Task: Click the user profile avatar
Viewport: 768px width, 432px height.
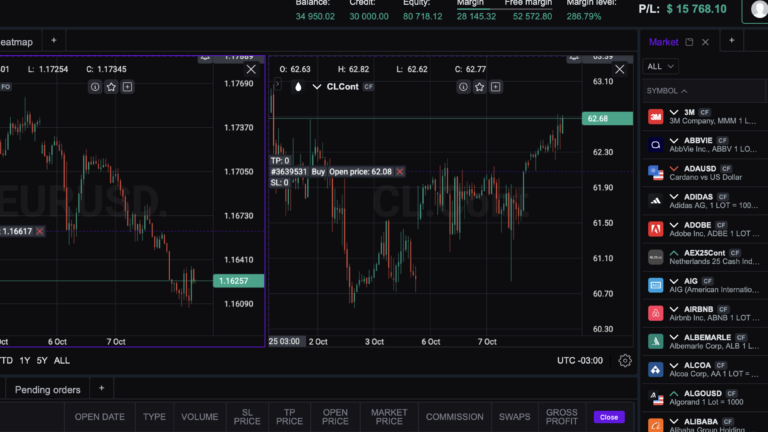Action: coord(755,10)
